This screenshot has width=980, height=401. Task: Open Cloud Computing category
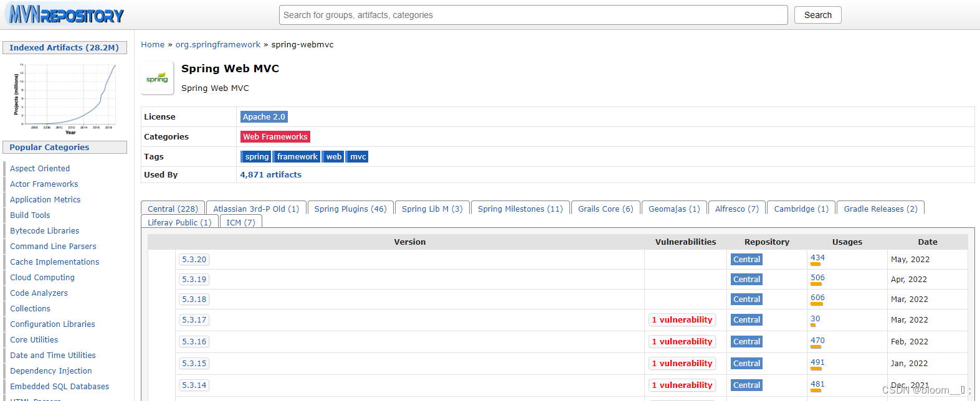pyautogui.click(x=42, y=278)
